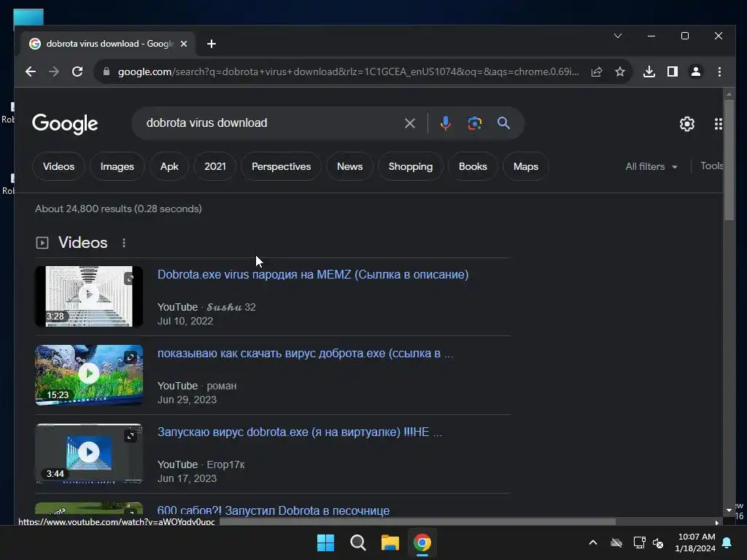Click the address bar URL
The width and height of the screenshot is (747, 560).
point(348,72)
